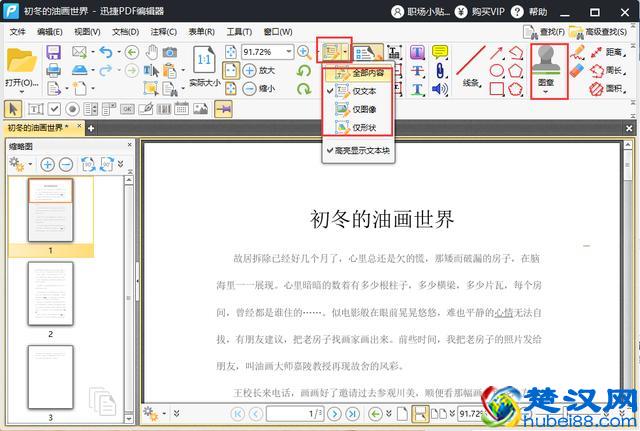Open the 注释(C) menu
The width and height of the screenshot is (640, 431).
point(164,32)
